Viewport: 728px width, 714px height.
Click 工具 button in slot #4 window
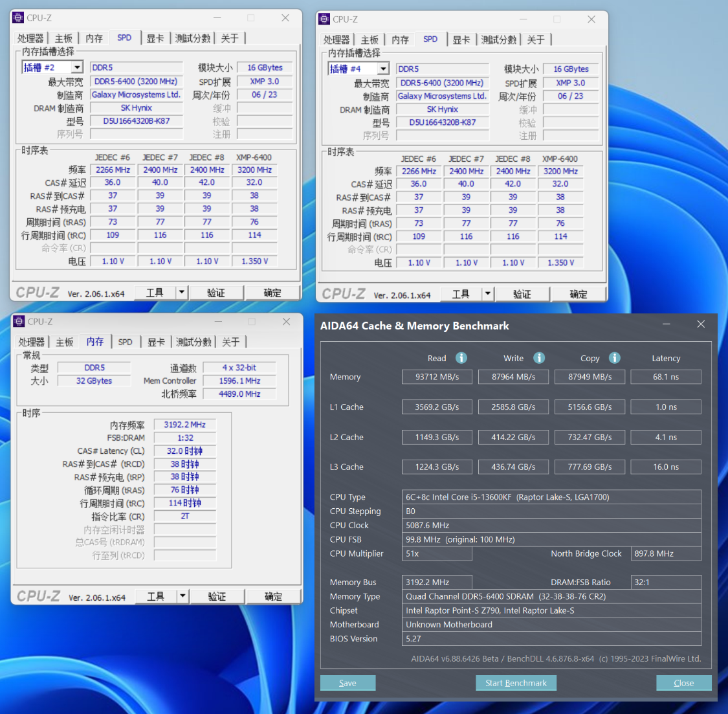click(461, 294)
